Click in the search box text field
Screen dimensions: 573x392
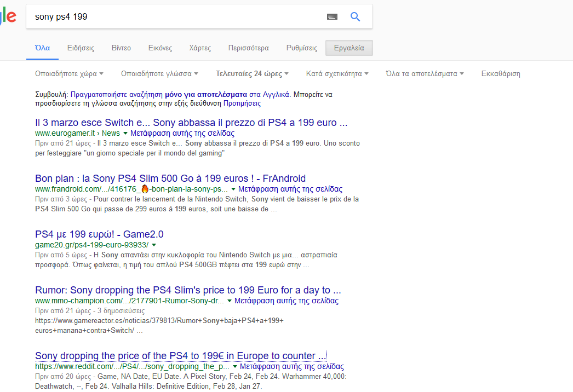pos(175,16)
